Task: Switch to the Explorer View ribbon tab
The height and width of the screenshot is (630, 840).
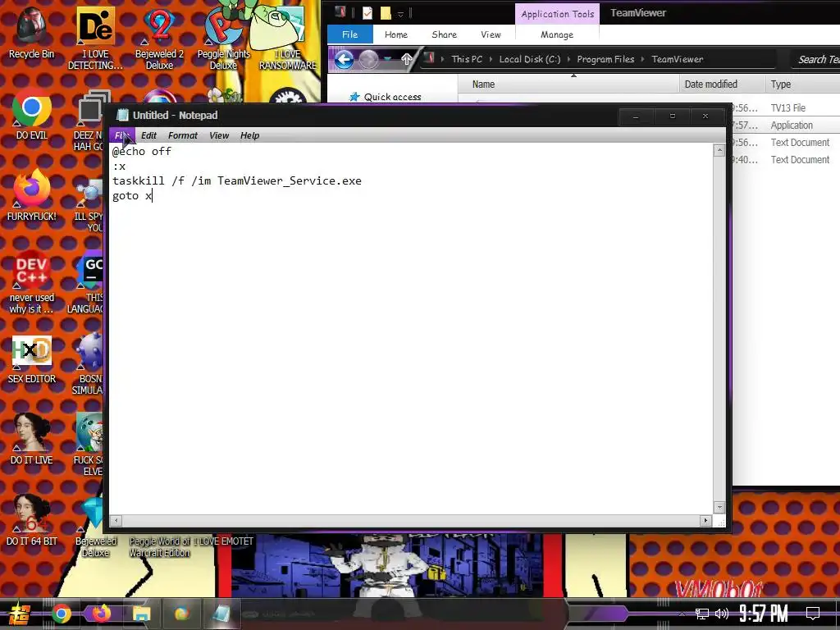Action: [491, 34]
